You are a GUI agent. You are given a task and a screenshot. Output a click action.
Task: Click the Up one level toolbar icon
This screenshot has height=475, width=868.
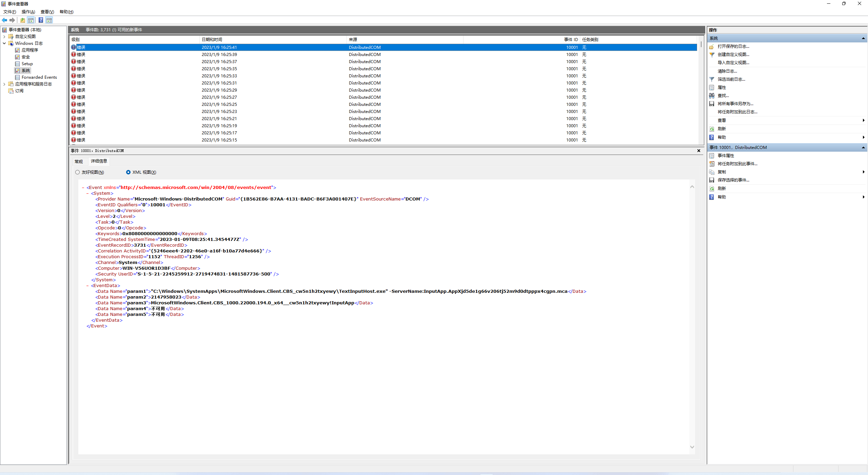[x=22, y=20]
